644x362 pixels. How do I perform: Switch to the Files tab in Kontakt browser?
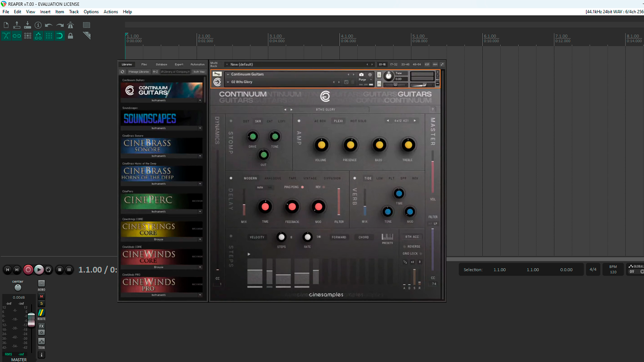tap(144, 65)
